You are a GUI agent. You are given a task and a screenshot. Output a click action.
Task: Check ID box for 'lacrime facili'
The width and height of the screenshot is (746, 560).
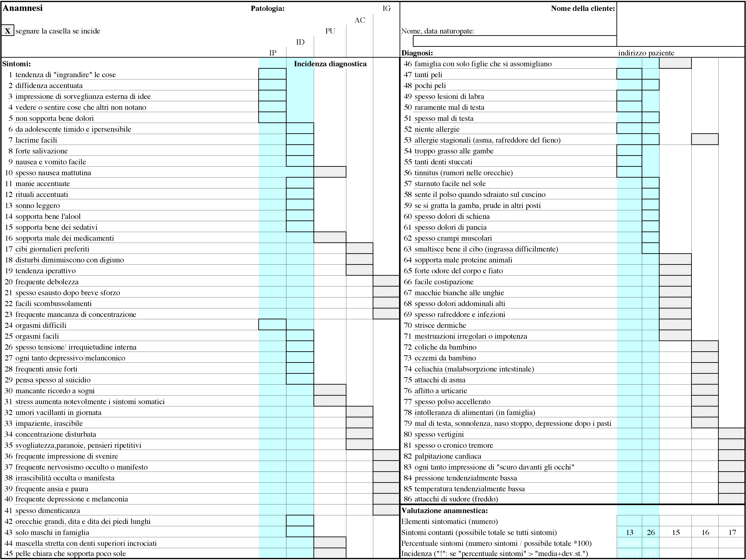tap(300, 140)
